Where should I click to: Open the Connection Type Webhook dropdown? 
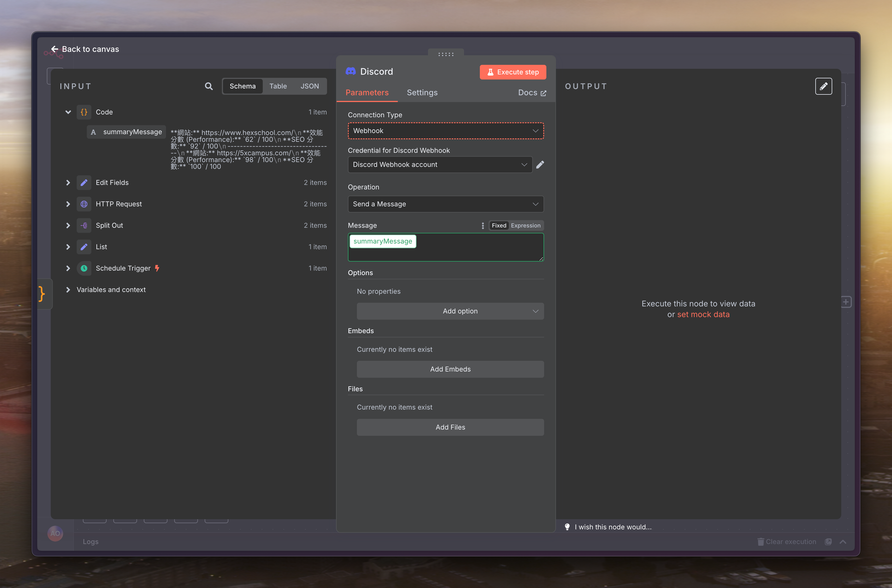click(445, 131)
